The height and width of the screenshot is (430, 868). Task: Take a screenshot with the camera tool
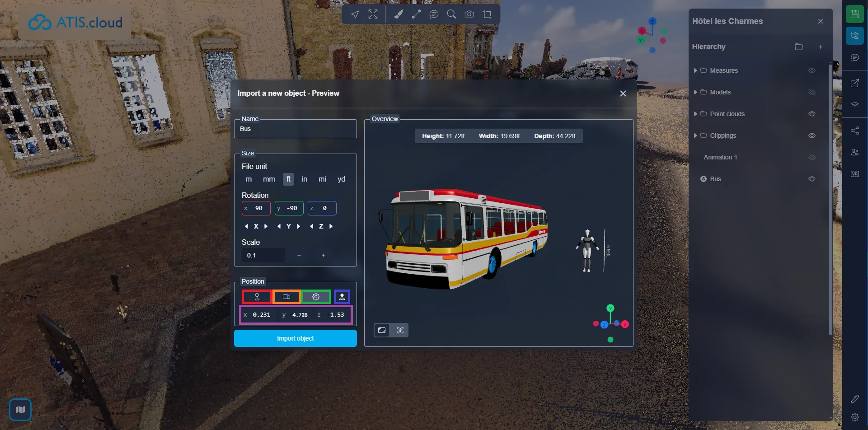point(469,14)
